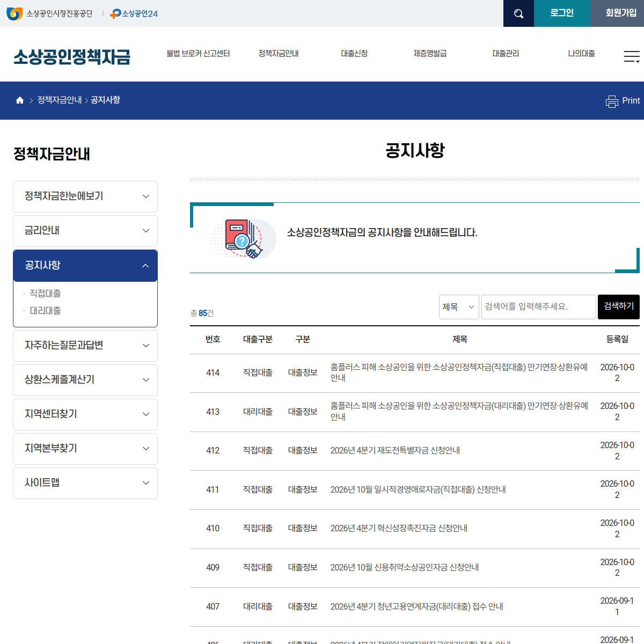644x644 pixels.
Task: Open 2026년 4분기 재도전특별자금 신청안내
Action: tap(395, 451)
